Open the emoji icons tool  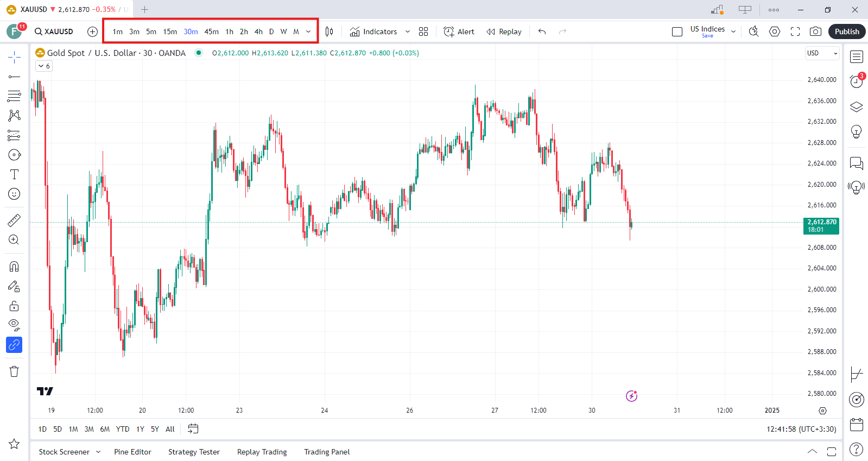click(x=14, y=194)
